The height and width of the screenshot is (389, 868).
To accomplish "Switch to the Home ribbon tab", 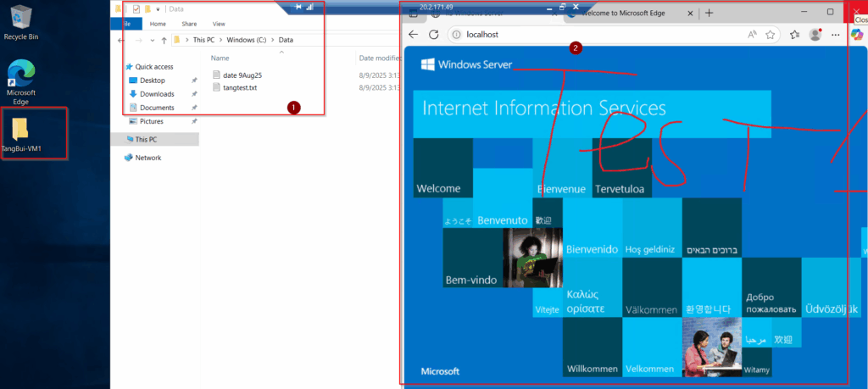I will click(x=158, y=24).
